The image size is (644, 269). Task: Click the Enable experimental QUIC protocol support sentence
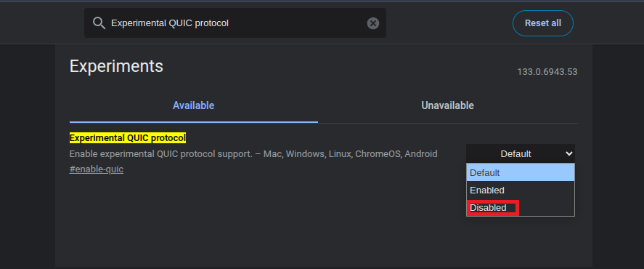160,154
